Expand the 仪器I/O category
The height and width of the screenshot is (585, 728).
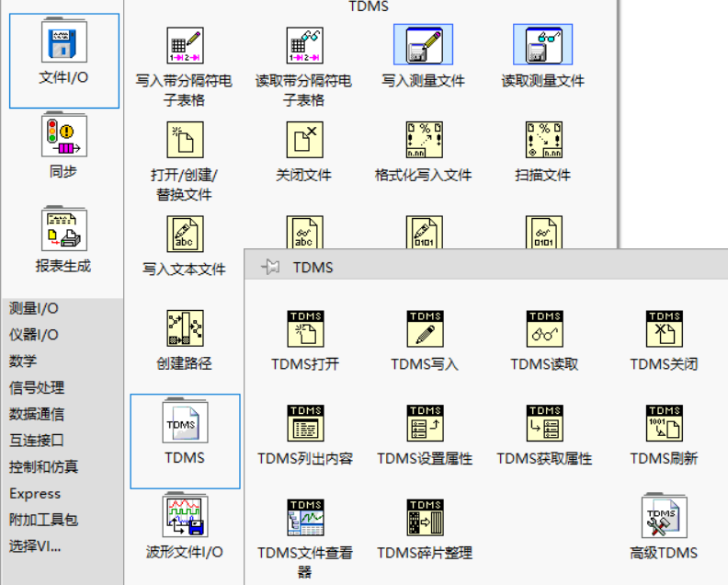pyautogui.click(x=34, y=335)
